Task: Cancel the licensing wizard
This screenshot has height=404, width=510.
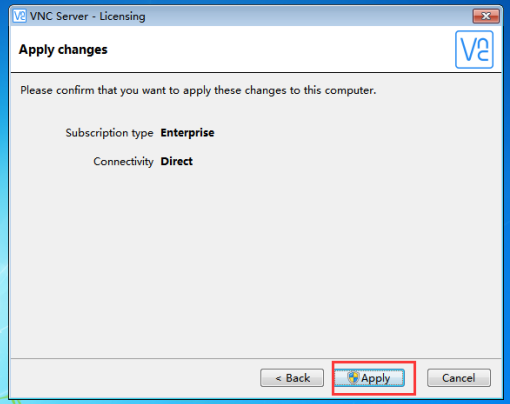Action: tap(459, 378)
